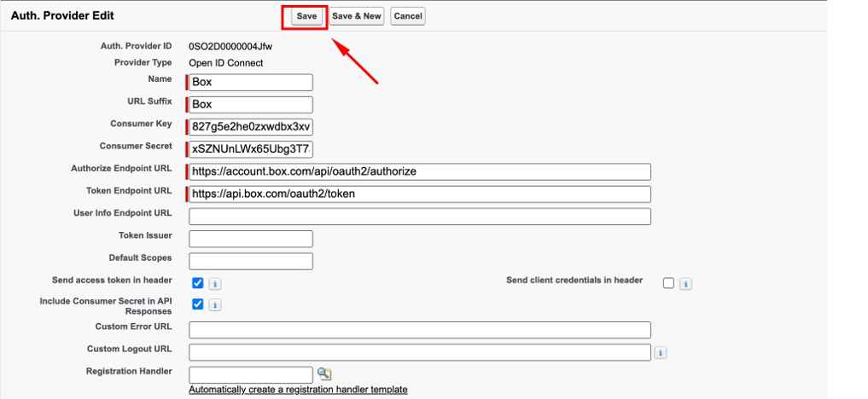Click the User Info Endpoint URL field

click(420, 217)
